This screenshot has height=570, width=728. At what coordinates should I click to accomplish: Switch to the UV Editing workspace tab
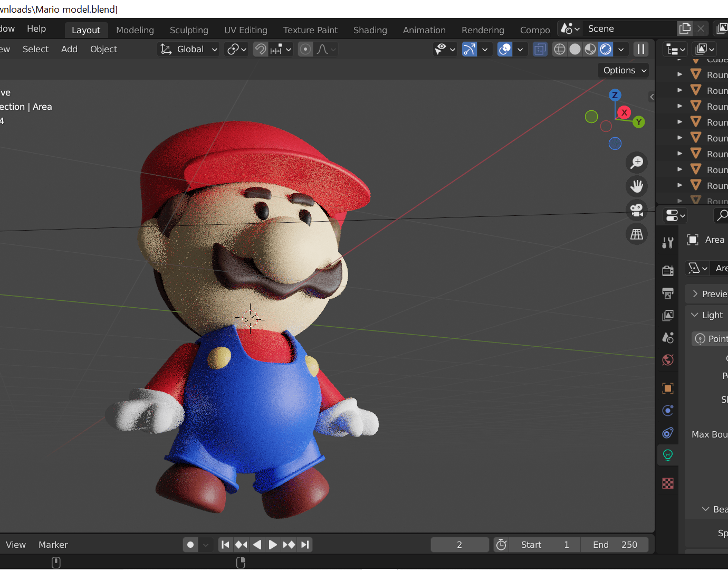(246, 30)
